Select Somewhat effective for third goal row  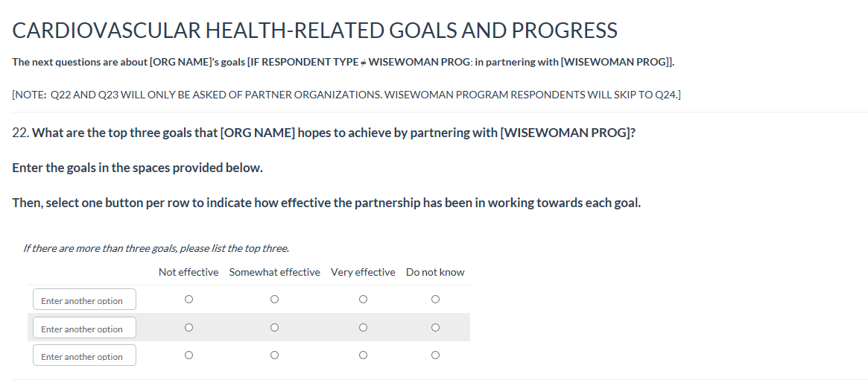[275, 355]
